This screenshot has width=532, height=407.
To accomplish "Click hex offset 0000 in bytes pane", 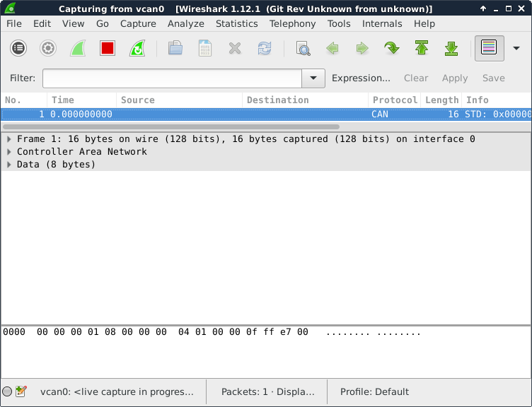I will pos(14,332).
